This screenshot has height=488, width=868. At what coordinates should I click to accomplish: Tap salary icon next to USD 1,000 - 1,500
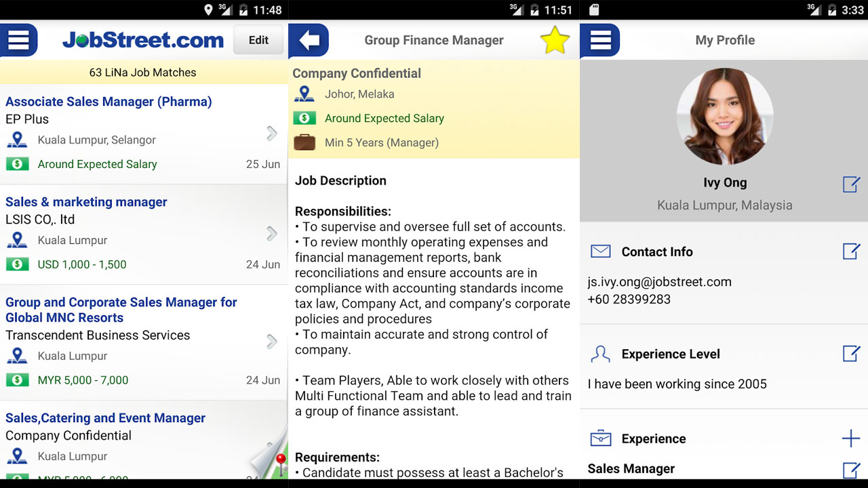(x=17, y=264)
